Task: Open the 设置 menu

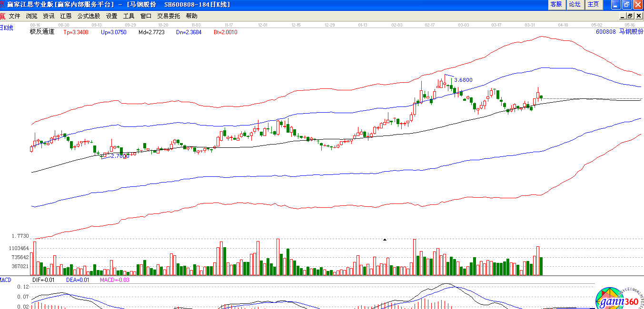Action: tap(111, 16)
